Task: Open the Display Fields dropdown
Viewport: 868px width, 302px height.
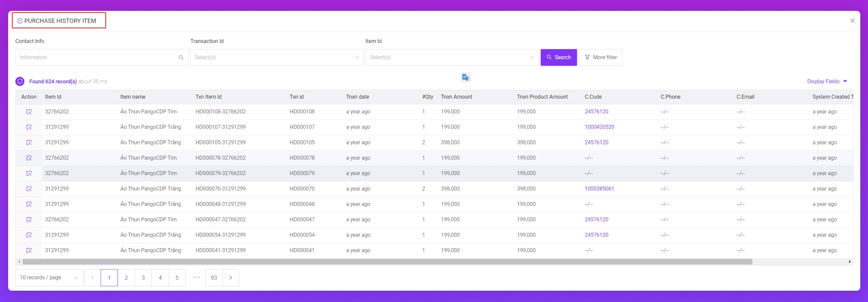Action: tap(827, 81)
